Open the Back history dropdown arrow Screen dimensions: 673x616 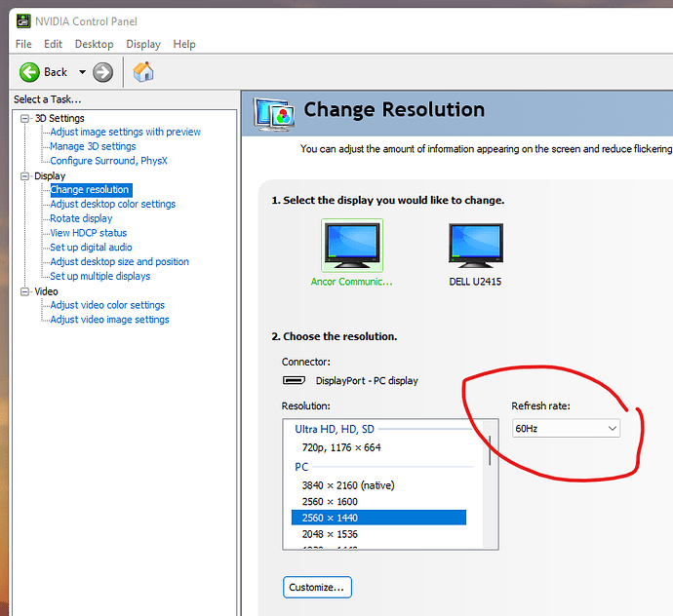pyautogui.click(x=82, y=72)
